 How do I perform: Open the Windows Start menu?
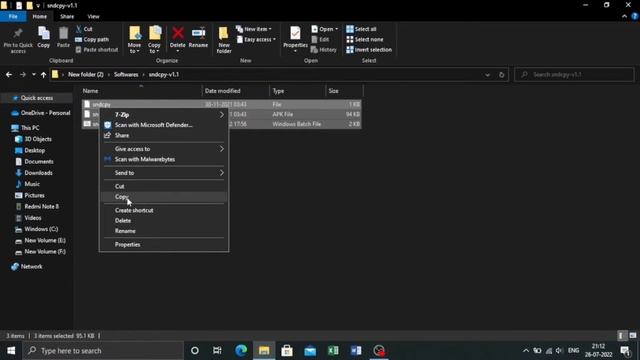coord(11,351)
